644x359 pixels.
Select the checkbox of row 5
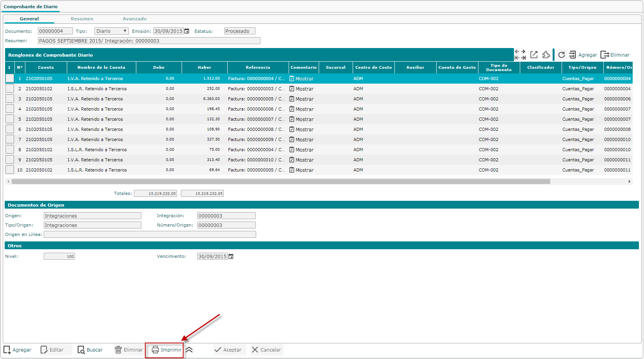tap(10, 119)
